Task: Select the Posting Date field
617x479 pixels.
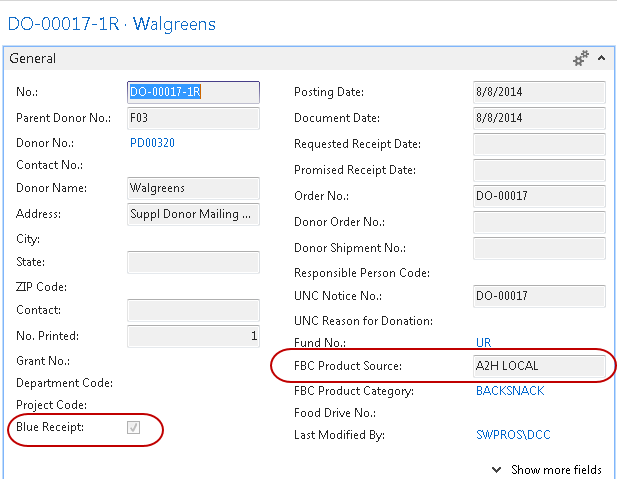Action: (x=539, y=92)
